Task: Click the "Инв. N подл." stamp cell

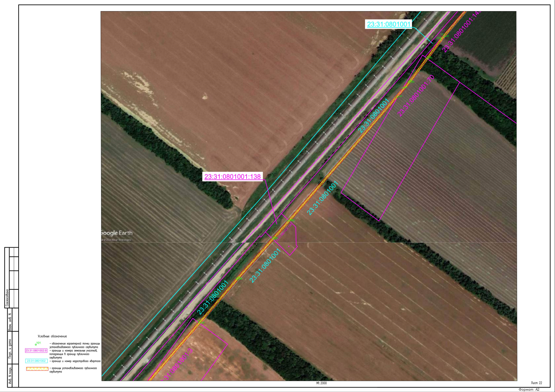Action: tap(10, 376)
